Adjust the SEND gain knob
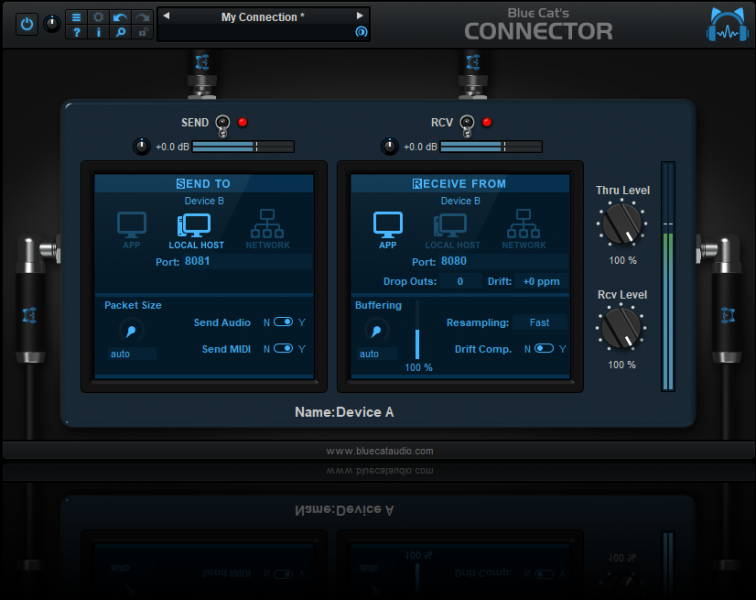The image size is (756, 600). (142, 146)
